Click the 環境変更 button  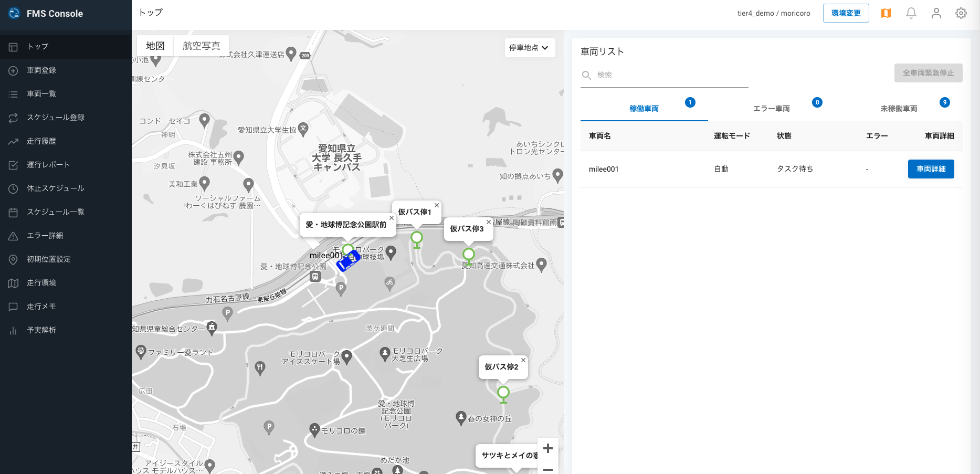pyautogui.click(x=846, y=13)
